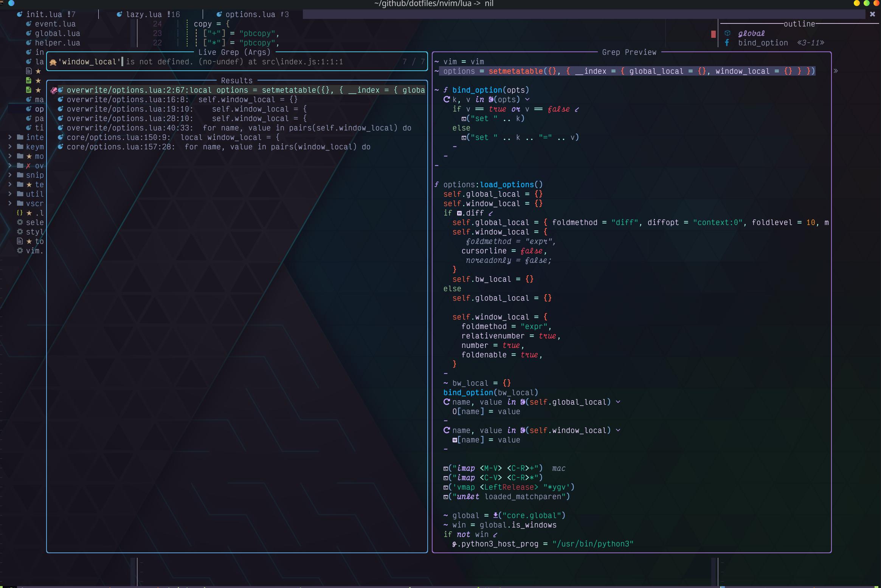The height and width of the screenshot is (588, 881).
Task: Click the red marker beside the outline panel
Action: click(x=713, y=34)
